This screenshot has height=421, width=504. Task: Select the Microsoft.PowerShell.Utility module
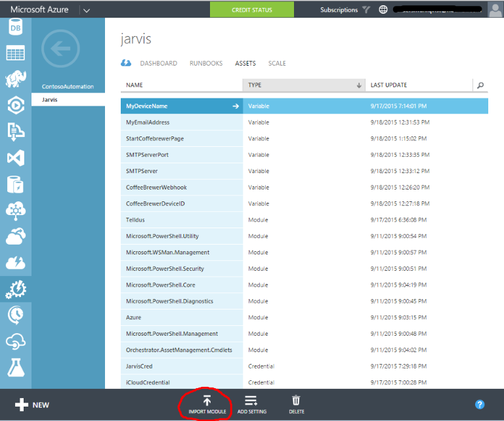304,236
